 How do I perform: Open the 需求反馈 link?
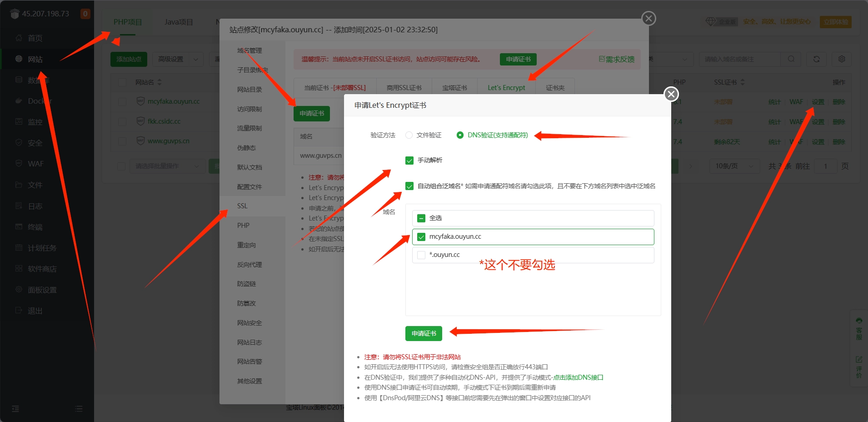(x=616, y=59)
